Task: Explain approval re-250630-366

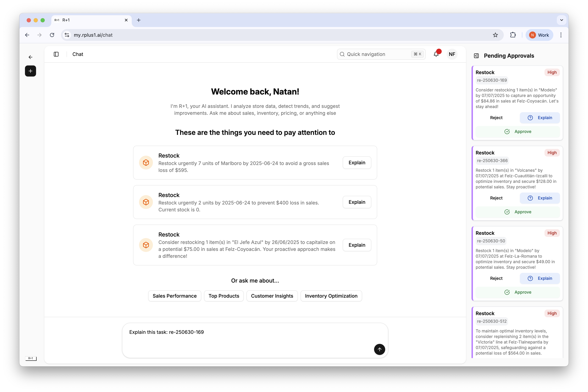Action: point(540,198)
